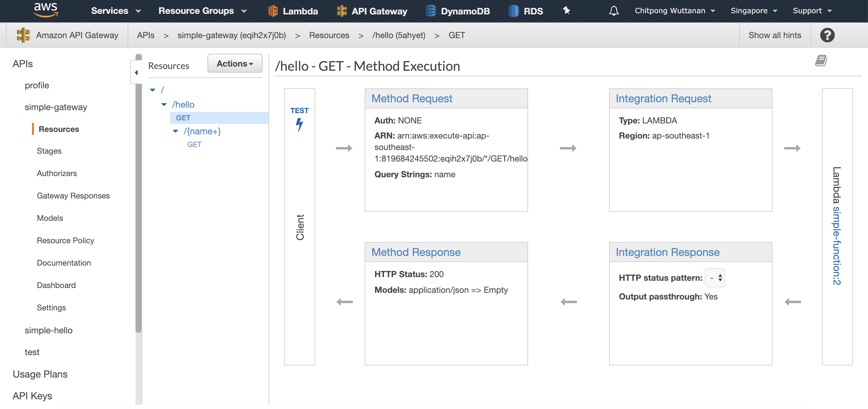This screenshot has height=409, width=868.
Task: Open the Support dropdown menu
Action: pyautogui.click(x=812, y=11)
